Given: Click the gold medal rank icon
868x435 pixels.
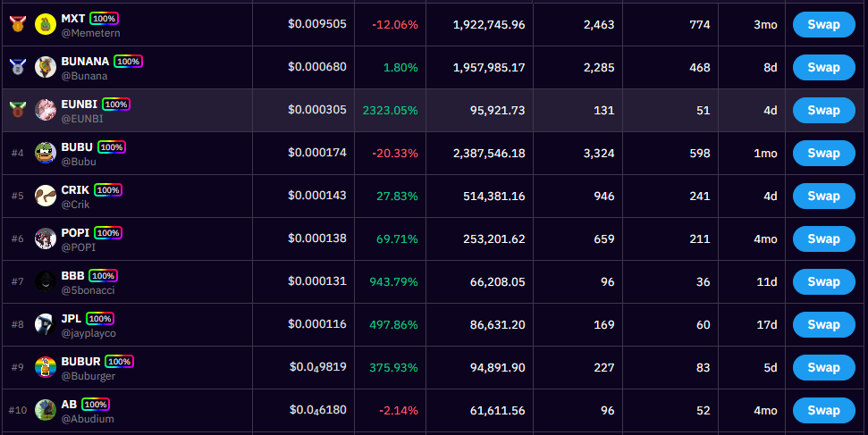Looking at the screenshot, I should (x=17, y=25).
